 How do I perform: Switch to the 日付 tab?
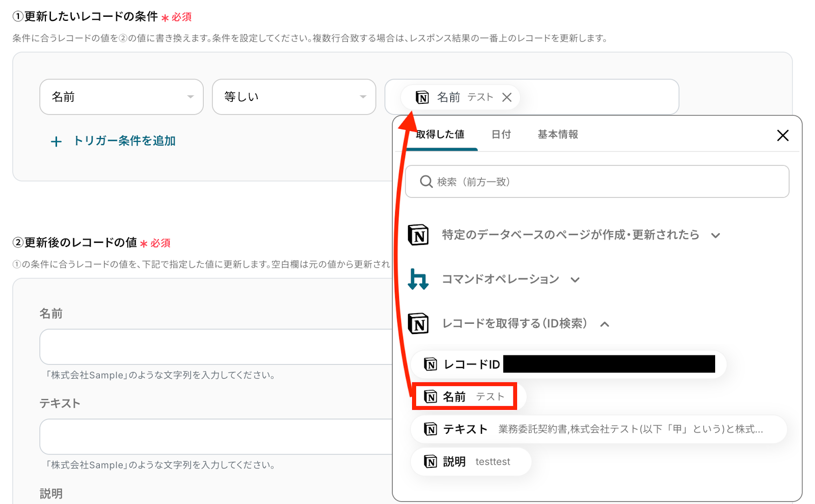[x=501, y=134]
